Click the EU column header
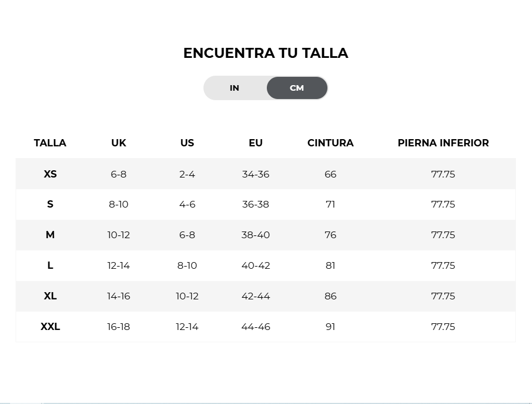 tap(256, 143)
